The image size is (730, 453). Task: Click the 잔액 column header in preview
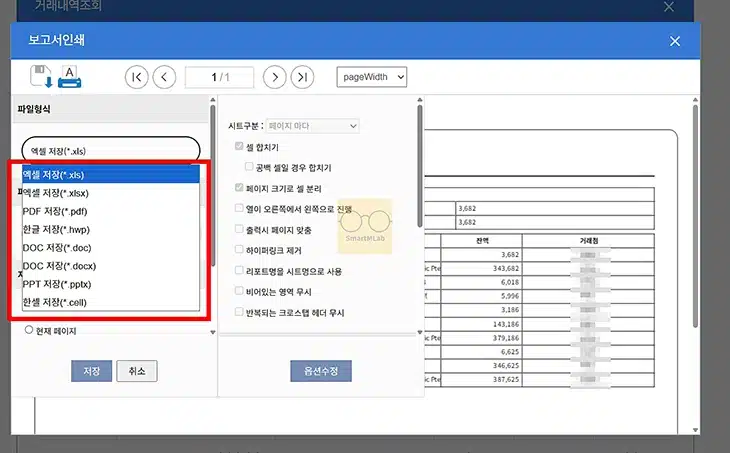(x=481, y=241)
